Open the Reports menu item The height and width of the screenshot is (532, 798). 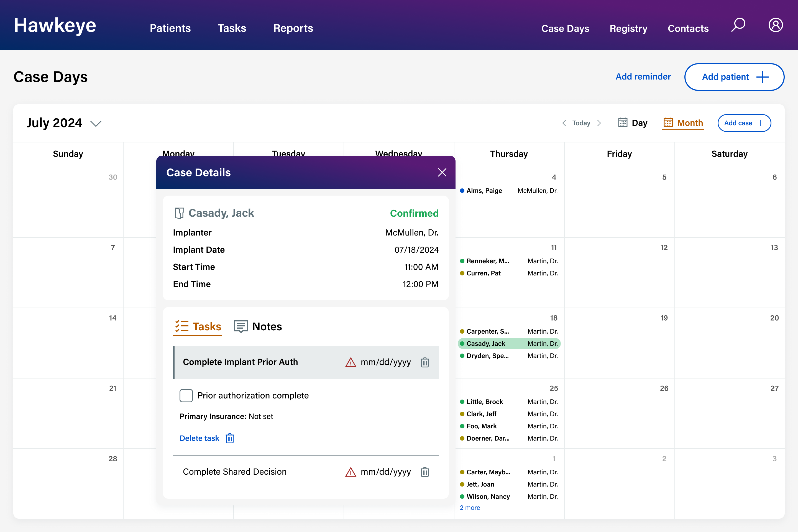point(293,28)
